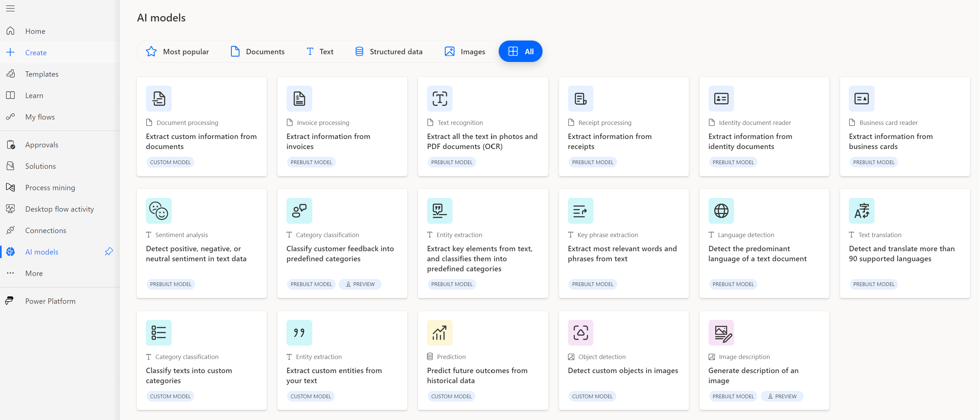Toggle the Structured data filter
Image resolution: width=980 pixels, height=420 pixels.
click(x=388, y=51)
